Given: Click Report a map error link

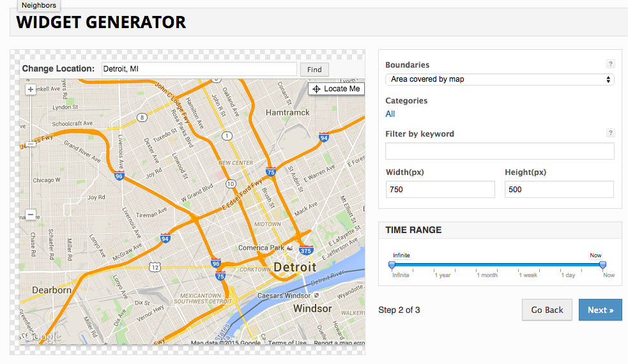Looking at the screenshot, I should coord(339,343).
